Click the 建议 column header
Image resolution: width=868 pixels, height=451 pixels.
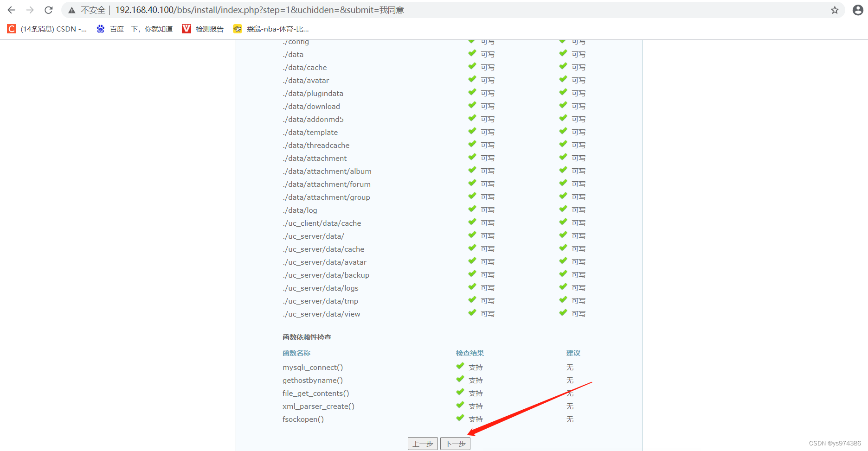tap(573, 353)
